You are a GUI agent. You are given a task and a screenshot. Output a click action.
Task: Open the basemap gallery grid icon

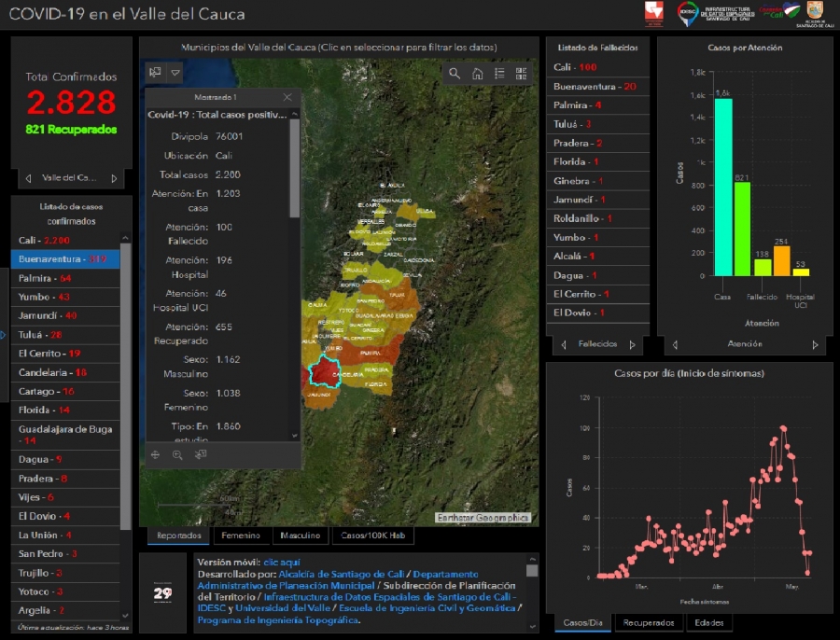tap(521, 74)
